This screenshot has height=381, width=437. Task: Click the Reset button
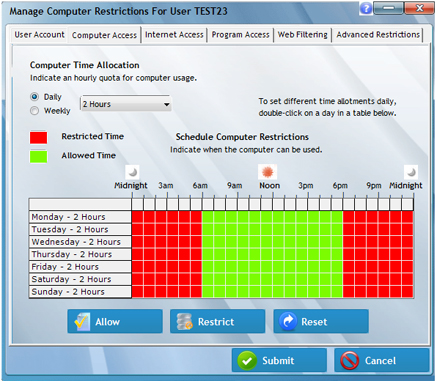(x=321, y=321)
